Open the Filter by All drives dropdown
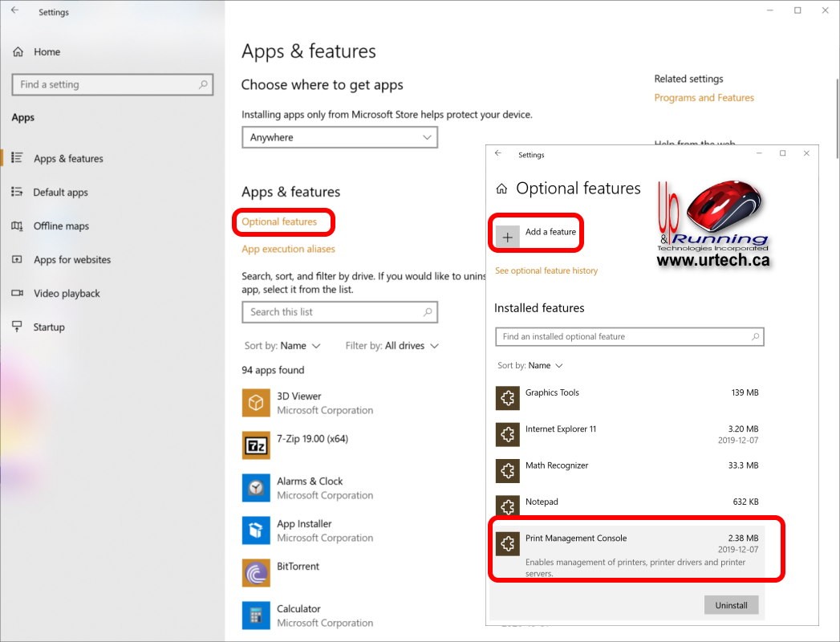This screenshot has height=642, width=840. (x=392, y=346)
